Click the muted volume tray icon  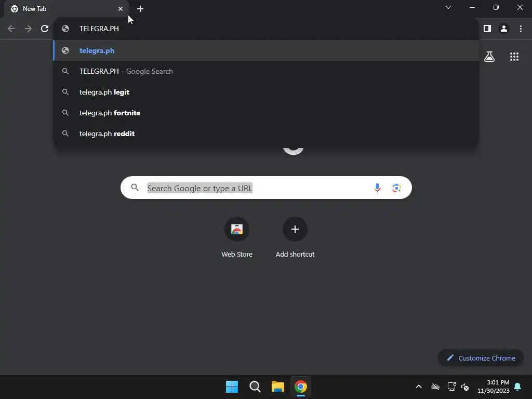pyautogui.click(x=465, y=387)
